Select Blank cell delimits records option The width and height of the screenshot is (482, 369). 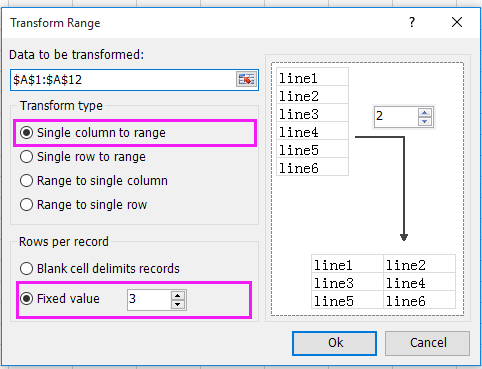tap(100, 268)
